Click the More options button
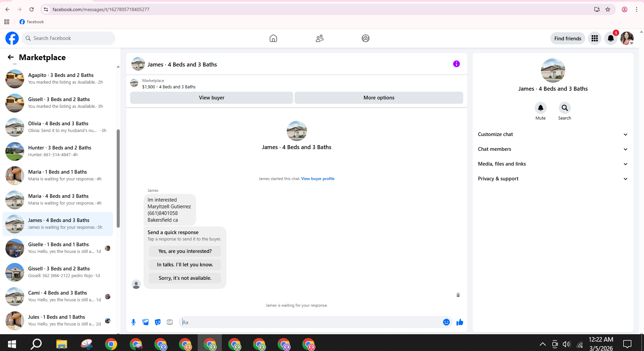The height and width of the screenshot is (351, 644). [379, 98]
